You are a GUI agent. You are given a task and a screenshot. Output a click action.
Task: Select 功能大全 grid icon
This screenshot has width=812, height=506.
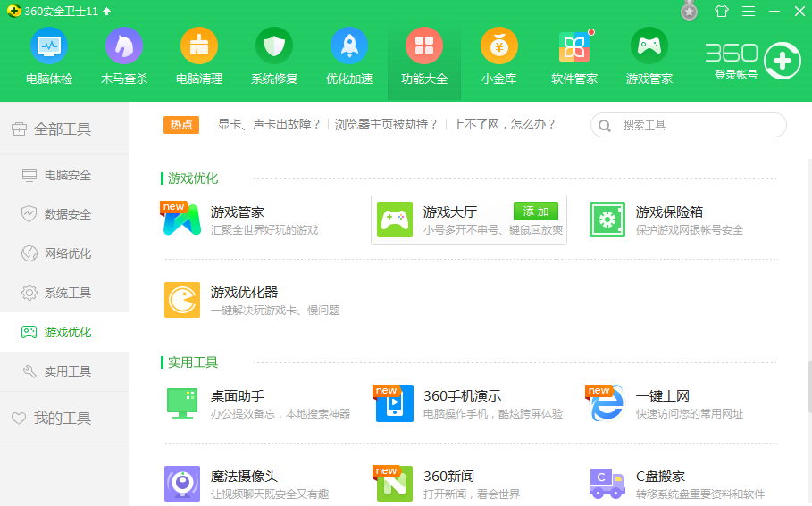click(x=424, y=46)
